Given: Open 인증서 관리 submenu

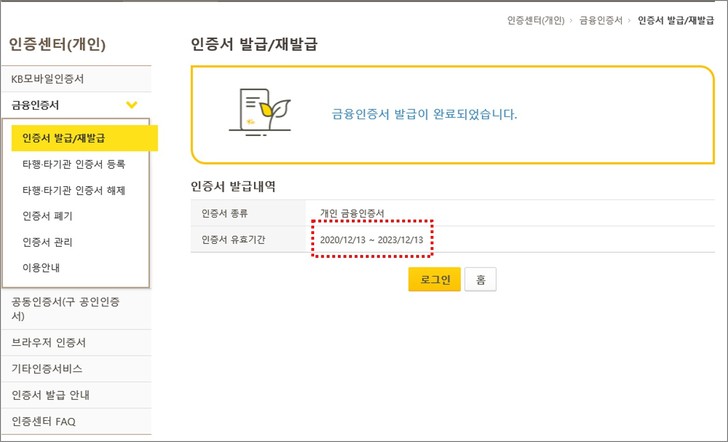Looking at the screenshot, I should [47, 242].
